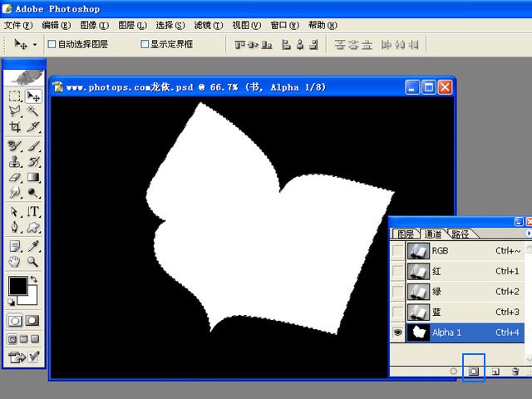Click the foreground color swatch
The height and width of the screenshot is (399, 532).
tap(17, 286)
